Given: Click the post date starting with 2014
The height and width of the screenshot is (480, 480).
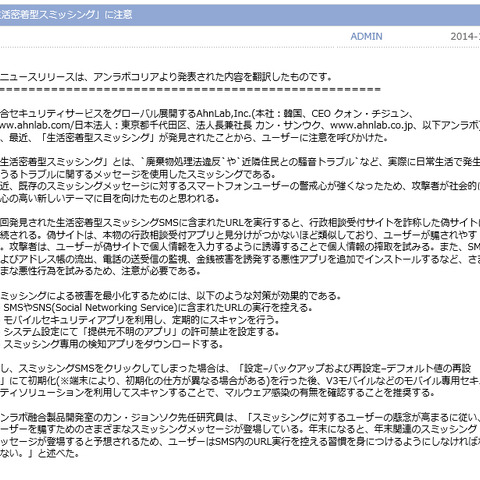Looking at the screenshot, I should (x=465, y=36).
